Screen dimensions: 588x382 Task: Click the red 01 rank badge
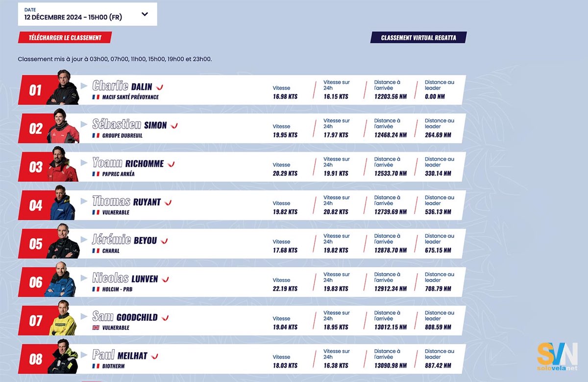(x=35, y=90)
